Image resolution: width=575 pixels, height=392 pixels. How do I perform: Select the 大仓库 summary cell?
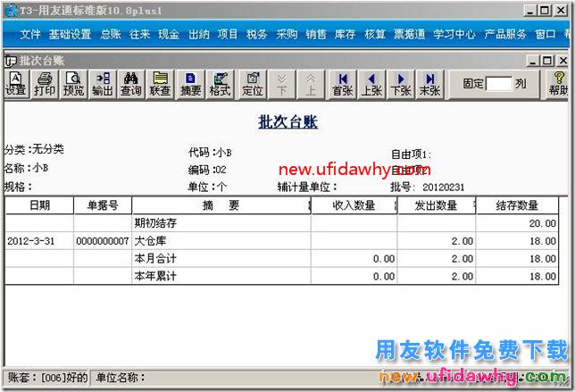coord(221,241)
